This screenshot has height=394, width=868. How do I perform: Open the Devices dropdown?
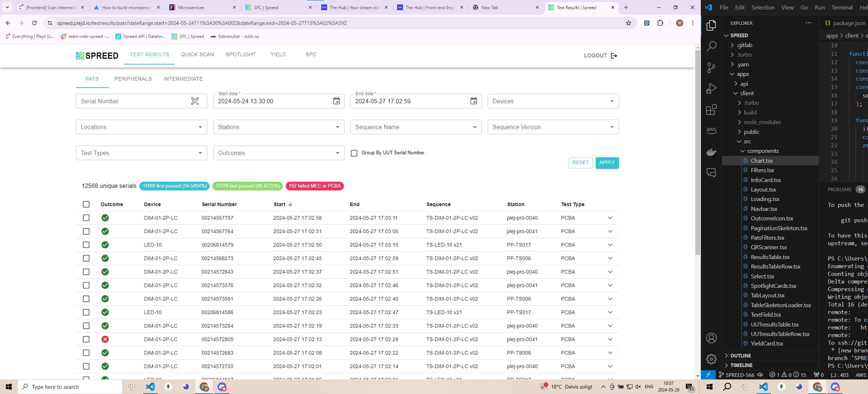(x=553, y=101)
